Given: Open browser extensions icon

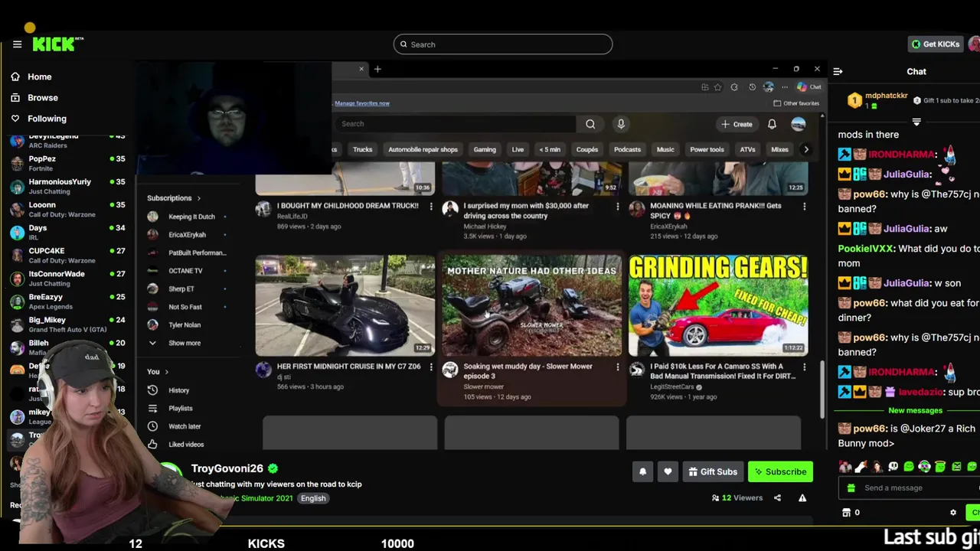Looking at the screenshot, I should [734, 87].
